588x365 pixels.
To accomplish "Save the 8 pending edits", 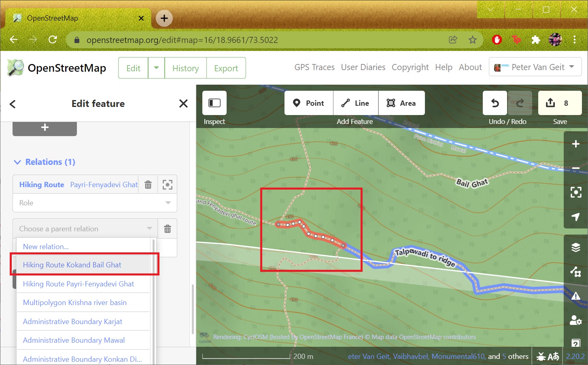I will [x=560, y=103].
